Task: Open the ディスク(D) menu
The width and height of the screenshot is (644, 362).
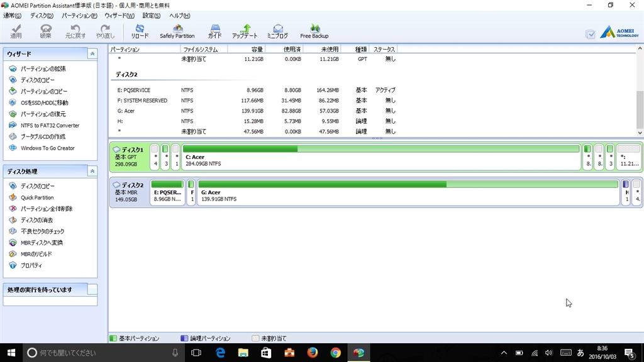Action: (x=42, y=16)
